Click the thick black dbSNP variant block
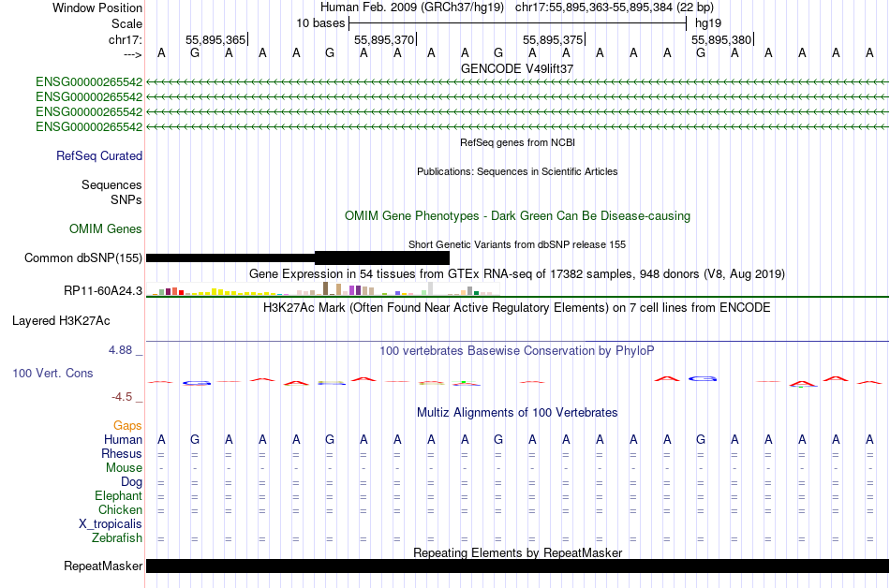 tap(382, 258)
